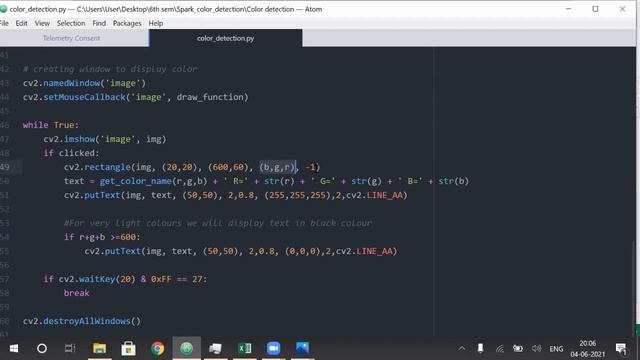This screenshot has height=360, width=640.
Task: Open the Edit menu
Action: click(22, 23)
